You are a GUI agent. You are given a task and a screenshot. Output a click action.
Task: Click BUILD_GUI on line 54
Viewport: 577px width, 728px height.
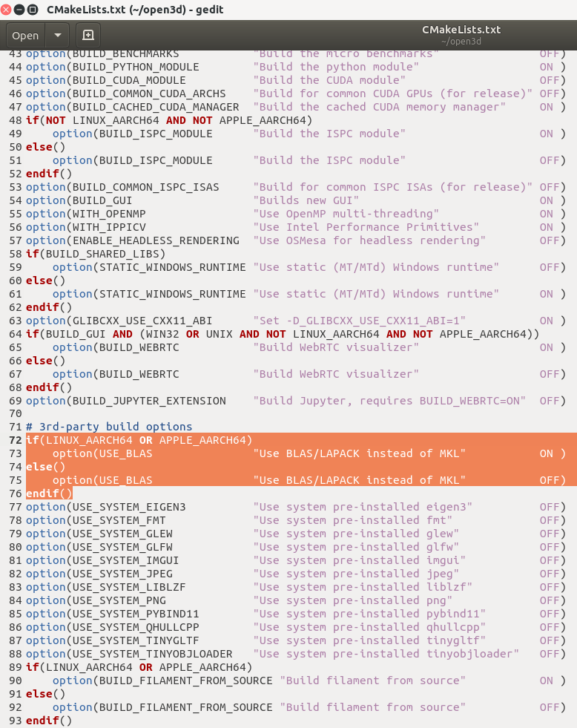[x=102, y=200]
